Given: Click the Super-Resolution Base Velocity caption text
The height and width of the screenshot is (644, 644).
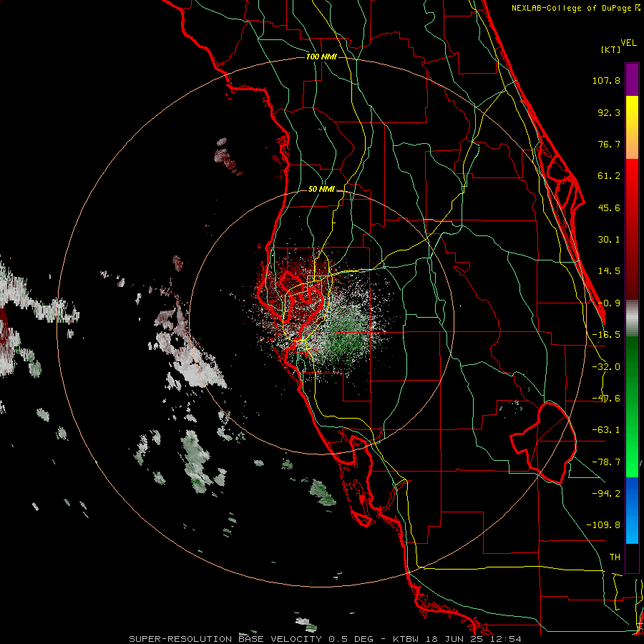Looking at the screenshot, I should [x=326, y=639].
